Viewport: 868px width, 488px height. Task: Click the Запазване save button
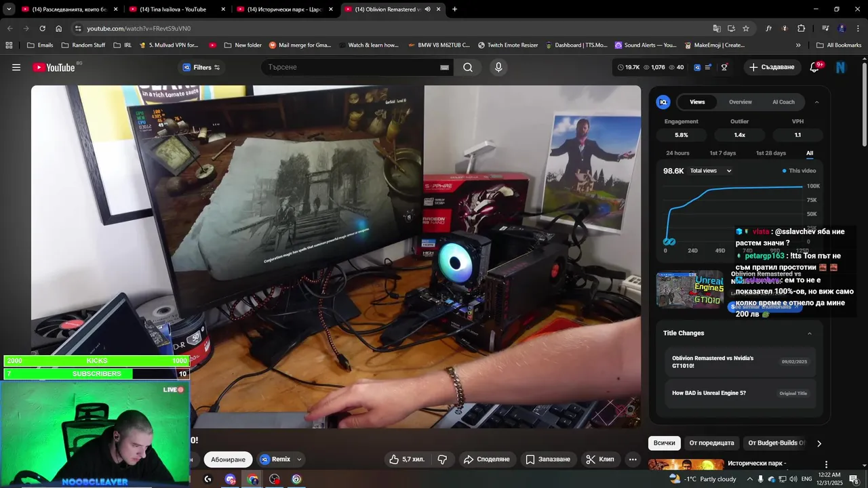coord(548,460)
